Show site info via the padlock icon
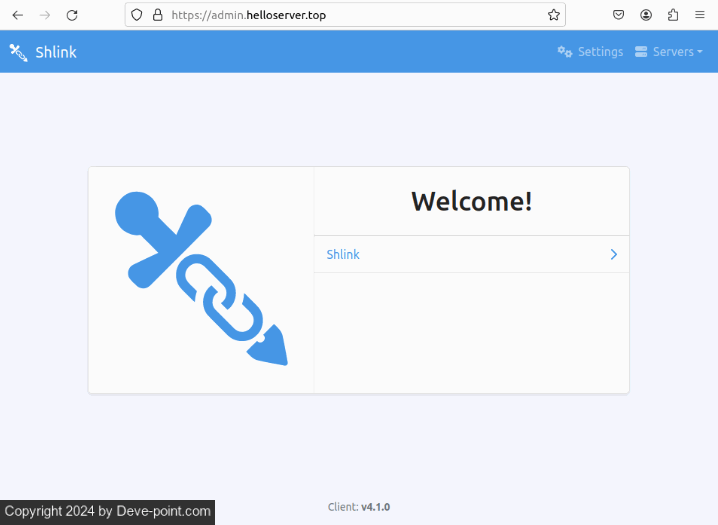The width and height of the screenshot is (718, 525). click(x=157, y=15)
